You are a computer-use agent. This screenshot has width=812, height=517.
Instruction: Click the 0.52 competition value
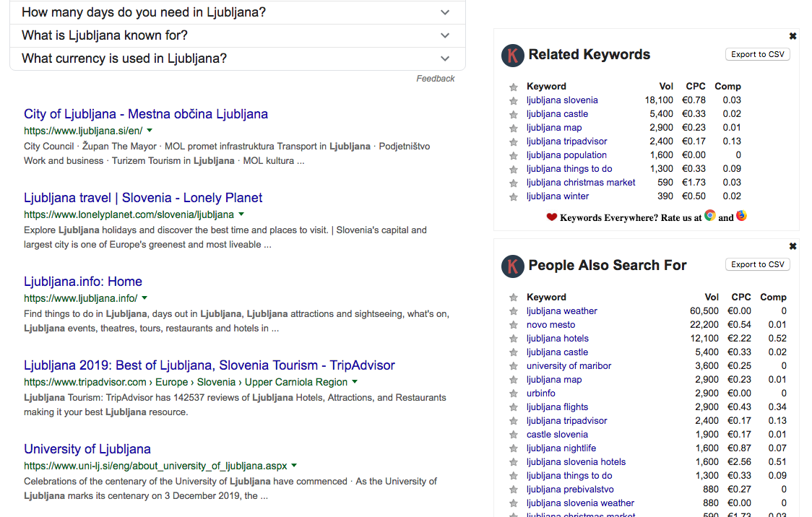point(778,339)
